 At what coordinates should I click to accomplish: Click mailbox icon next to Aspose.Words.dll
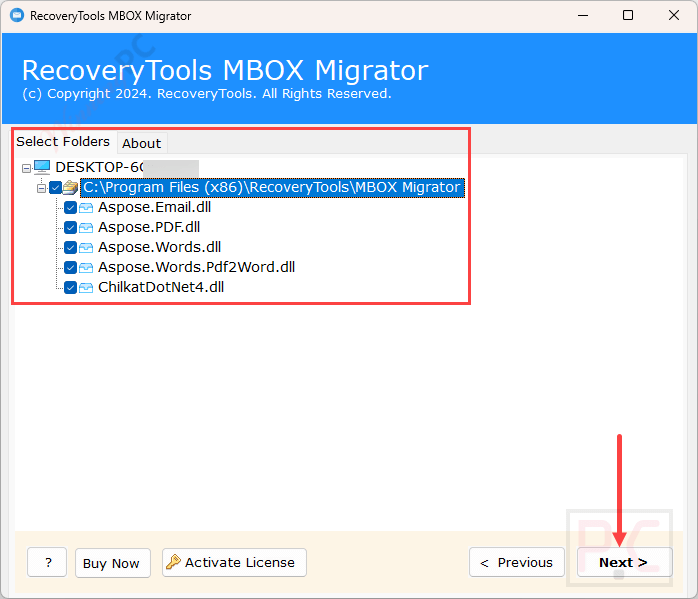pos(86,247)
